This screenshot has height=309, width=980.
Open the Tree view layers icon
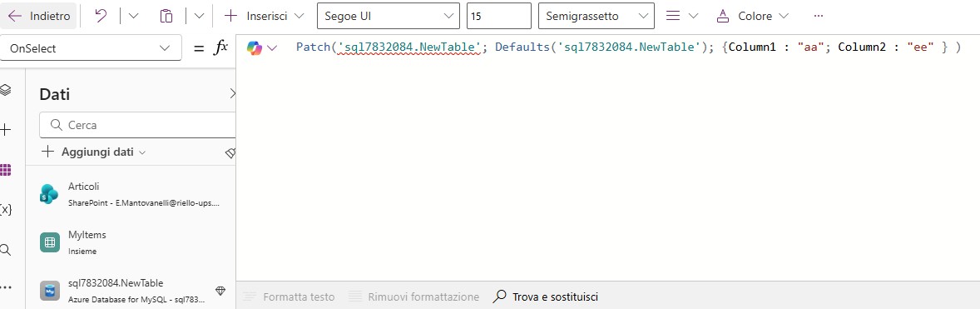[x=6, y=90]
